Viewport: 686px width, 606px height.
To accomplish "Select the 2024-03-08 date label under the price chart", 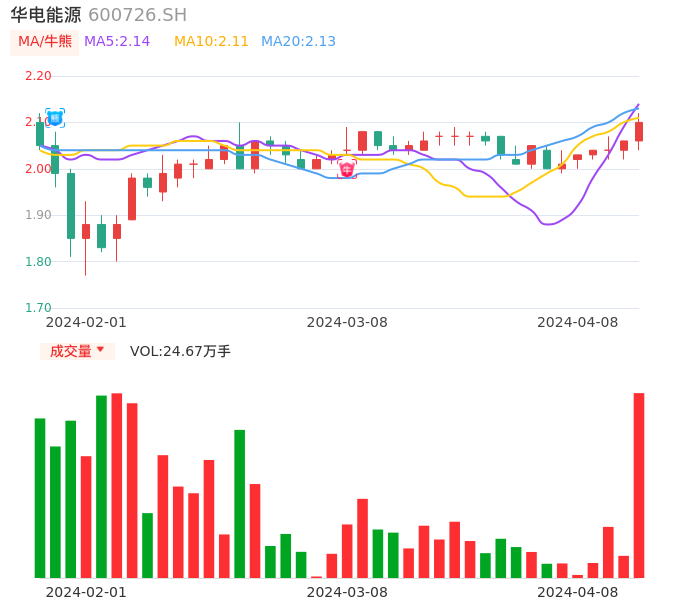I will coord(347,322).
